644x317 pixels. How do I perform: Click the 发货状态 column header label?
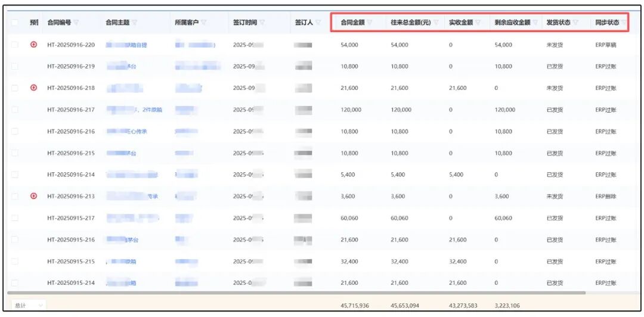[559, 23]
